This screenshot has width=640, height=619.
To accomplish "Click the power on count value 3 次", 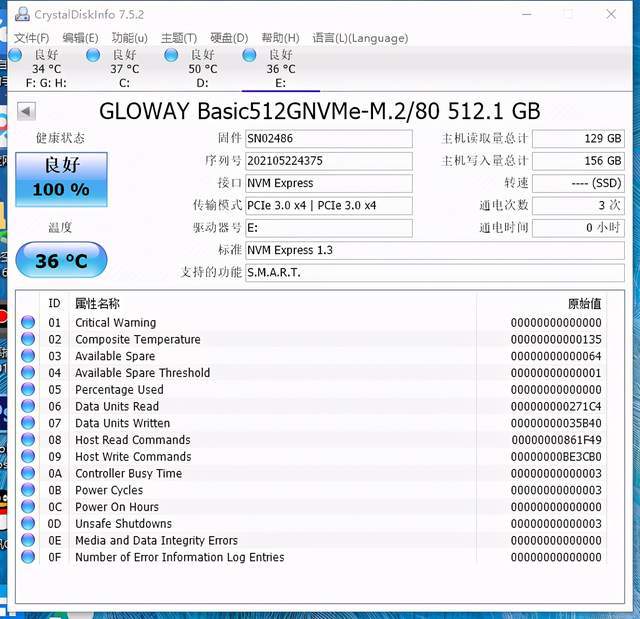I will pos(578,206).
